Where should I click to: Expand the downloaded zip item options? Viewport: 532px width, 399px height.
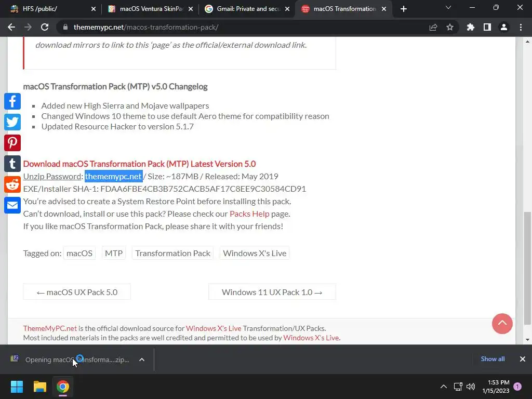pos(142,360)
